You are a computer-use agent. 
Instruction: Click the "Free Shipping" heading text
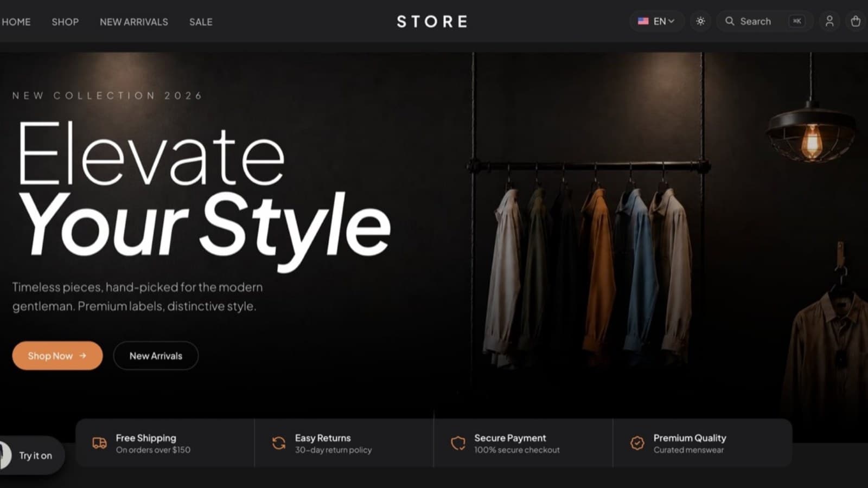[146, 438]
